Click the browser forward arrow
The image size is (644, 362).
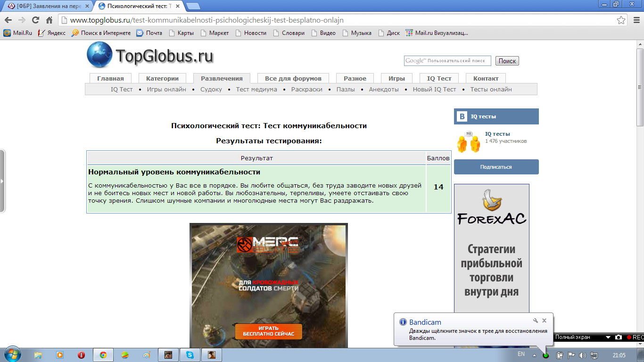pyautogui.click(x=22, y=20)
